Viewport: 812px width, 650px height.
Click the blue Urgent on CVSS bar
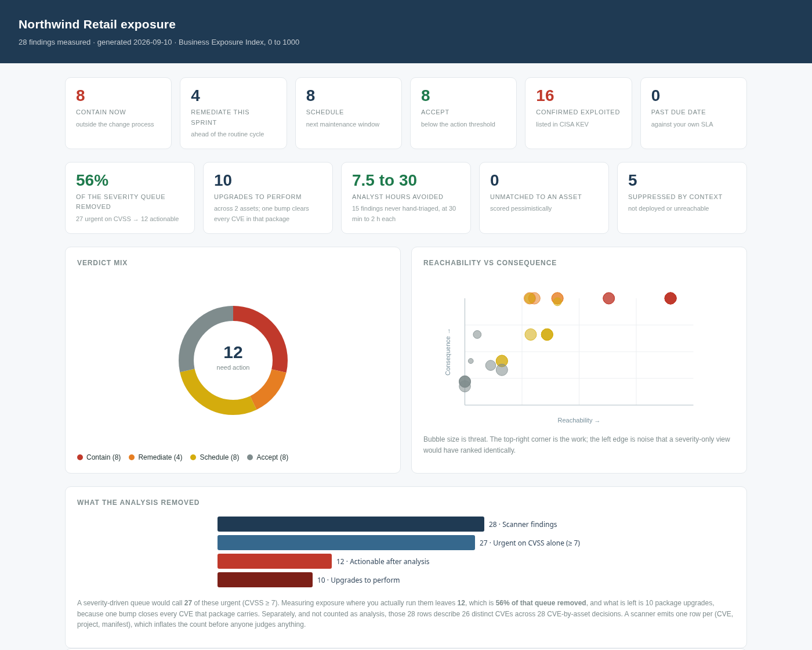346,543
